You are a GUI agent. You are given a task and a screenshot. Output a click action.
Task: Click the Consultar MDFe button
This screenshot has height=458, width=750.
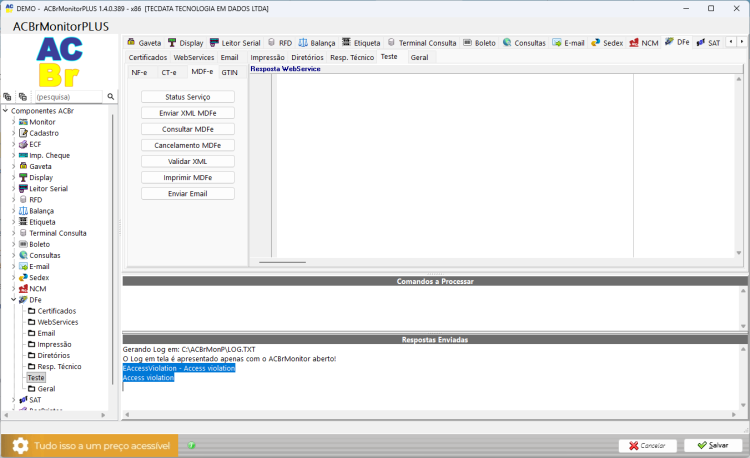coord(188,129)
